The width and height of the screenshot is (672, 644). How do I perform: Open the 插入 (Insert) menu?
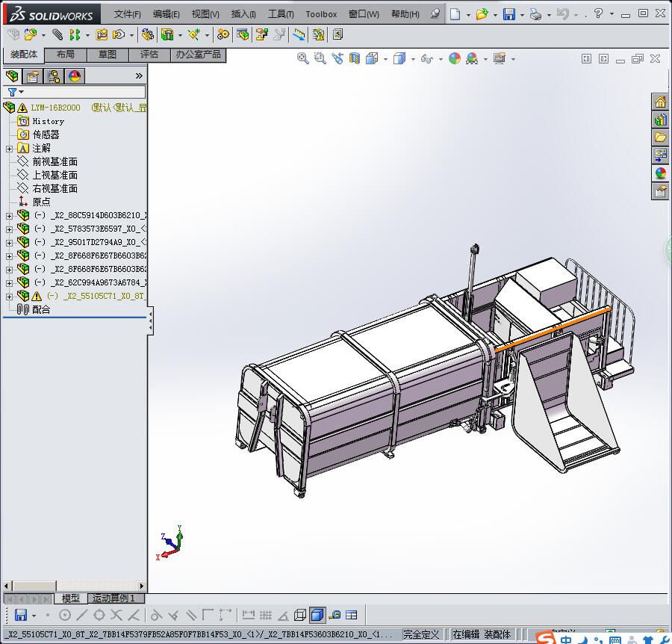(243, 14)
